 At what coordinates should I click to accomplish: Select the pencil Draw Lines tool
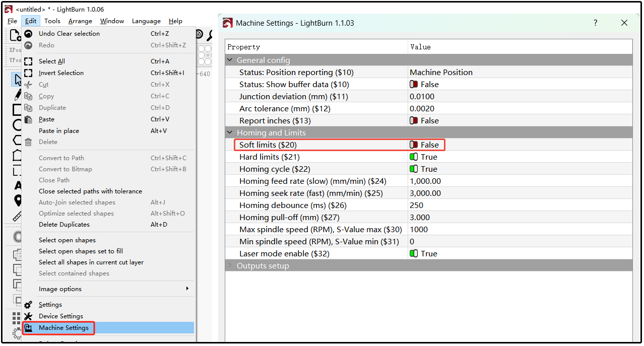click(x=17, y=95)
